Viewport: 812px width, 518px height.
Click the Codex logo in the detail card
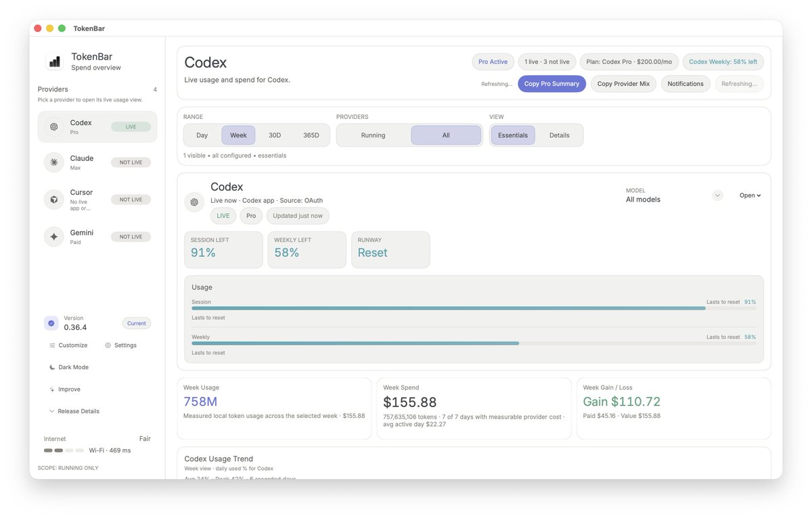194,202
